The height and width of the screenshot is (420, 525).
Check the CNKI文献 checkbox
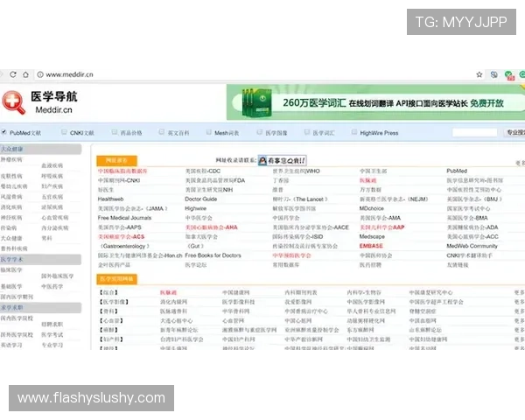(64, 132)
